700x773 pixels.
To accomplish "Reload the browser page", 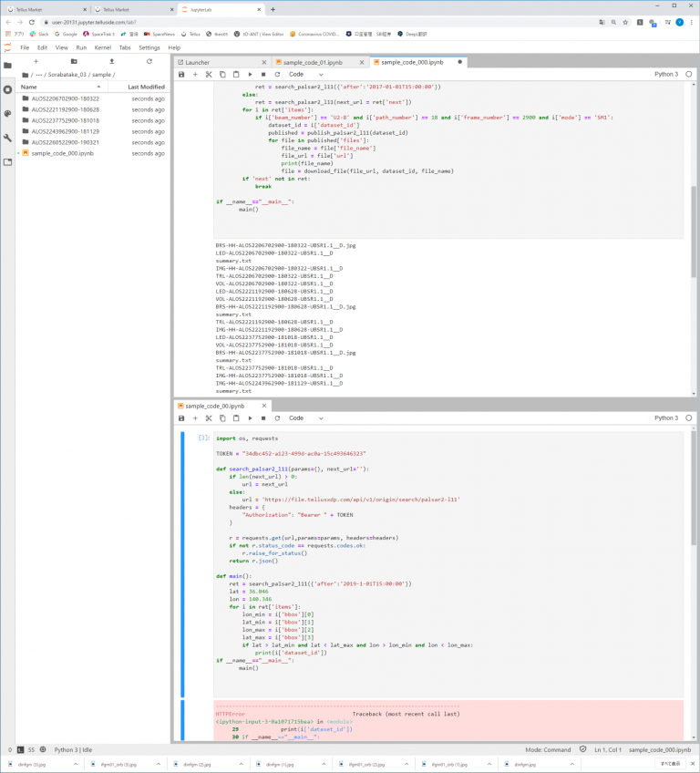I will pyautogui.click(x=32, y=22).
